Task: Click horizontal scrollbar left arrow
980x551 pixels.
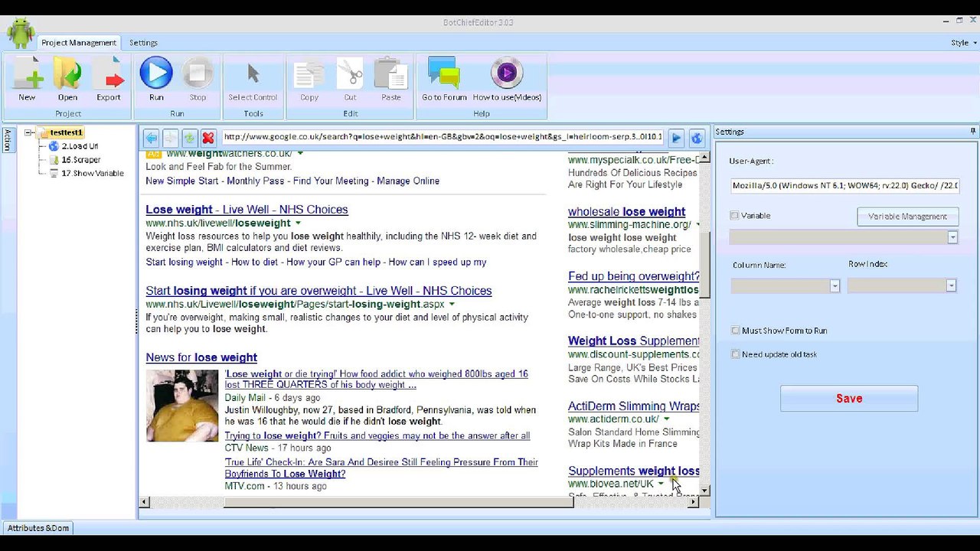Action: tap(144, 502)
